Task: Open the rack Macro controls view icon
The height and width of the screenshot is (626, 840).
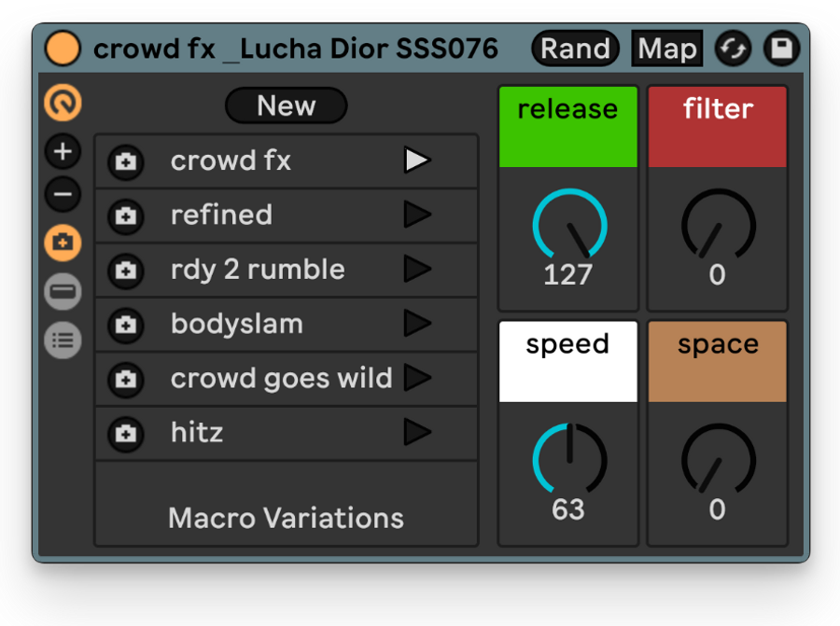Action: [x=63, y=103]
